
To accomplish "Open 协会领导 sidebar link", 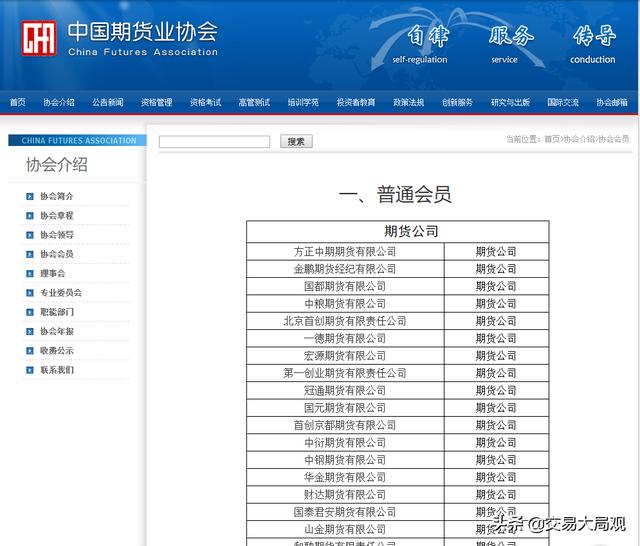I will pyautogui.click(x=57, y=235).
